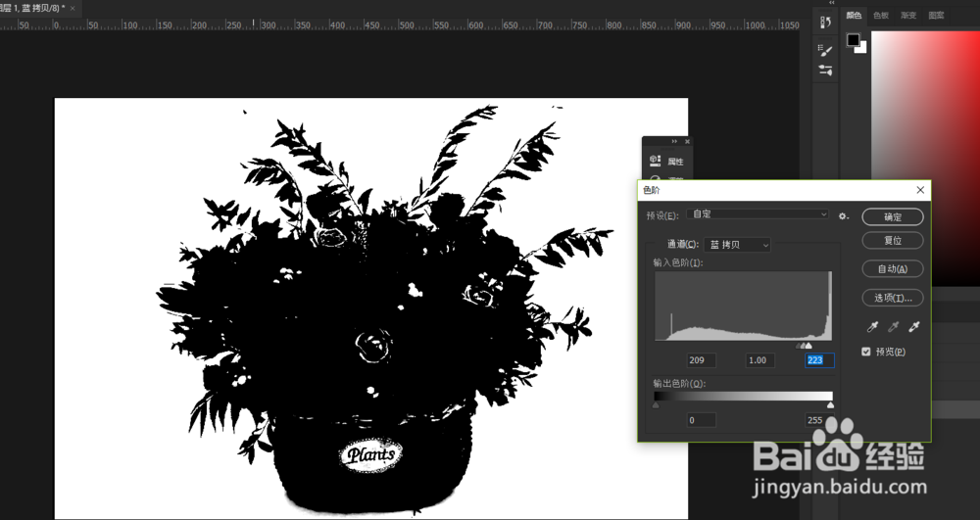
Task: Open 选项(T)... options dialog
Action: point(893,298)
